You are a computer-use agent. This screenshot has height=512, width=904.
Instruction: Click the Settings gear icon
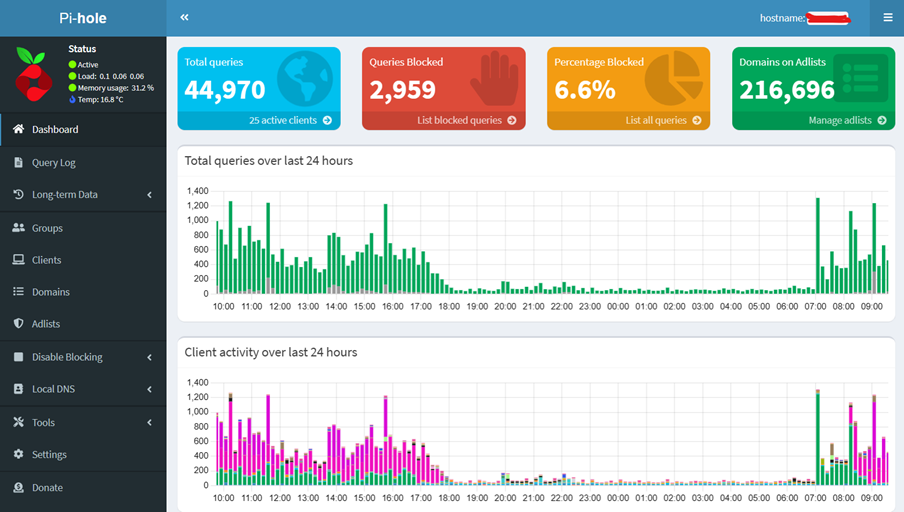(x=18, y=454)
